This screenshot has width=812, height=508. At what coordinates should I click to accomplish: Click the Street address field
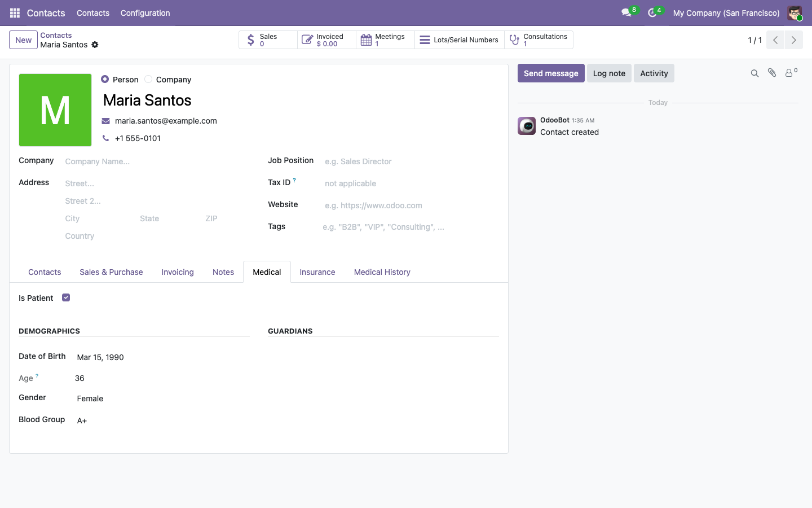coord(156,183)
